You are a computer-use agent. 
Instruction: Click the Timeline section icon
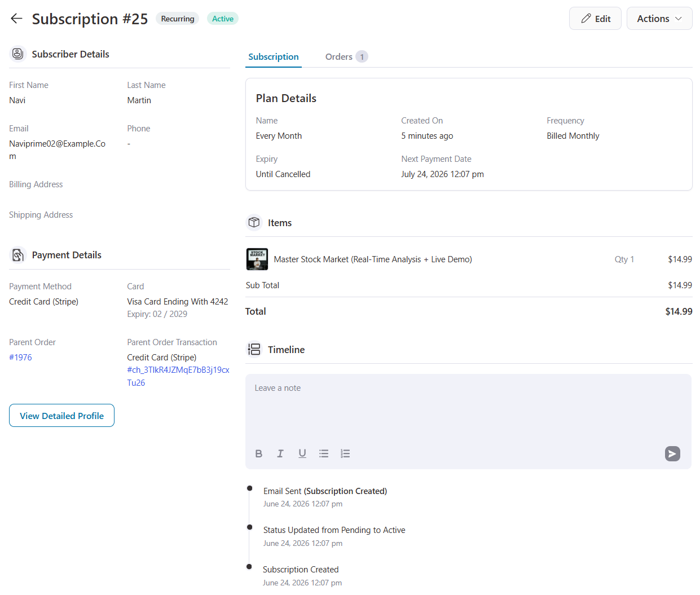pos(254,350)
